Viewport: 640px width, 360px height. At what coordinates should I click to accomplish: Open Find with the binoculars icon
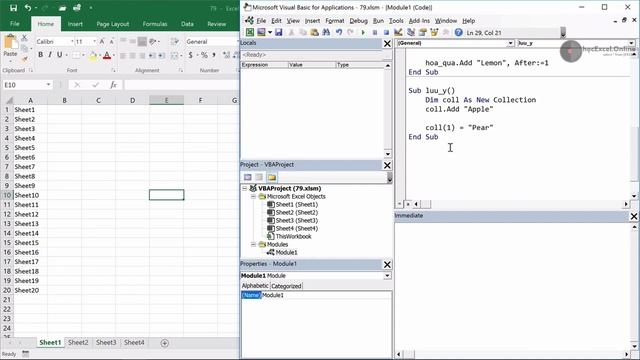pos(326,32)
